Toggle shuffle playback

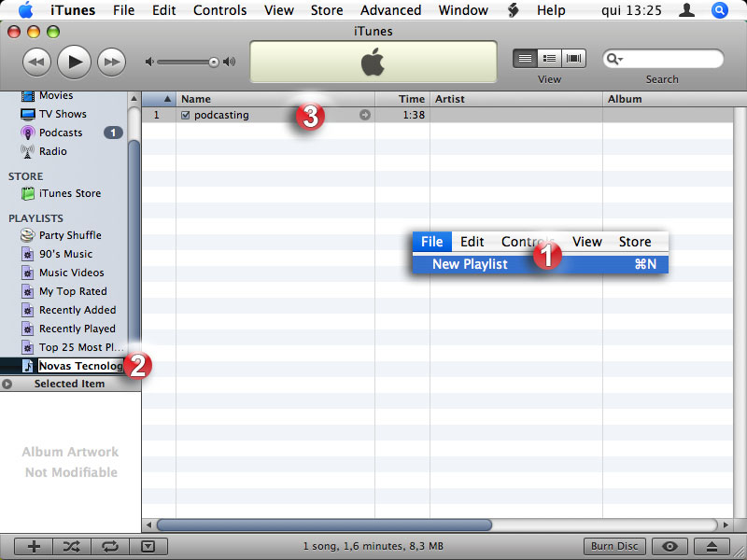click(x=72, y=546)
